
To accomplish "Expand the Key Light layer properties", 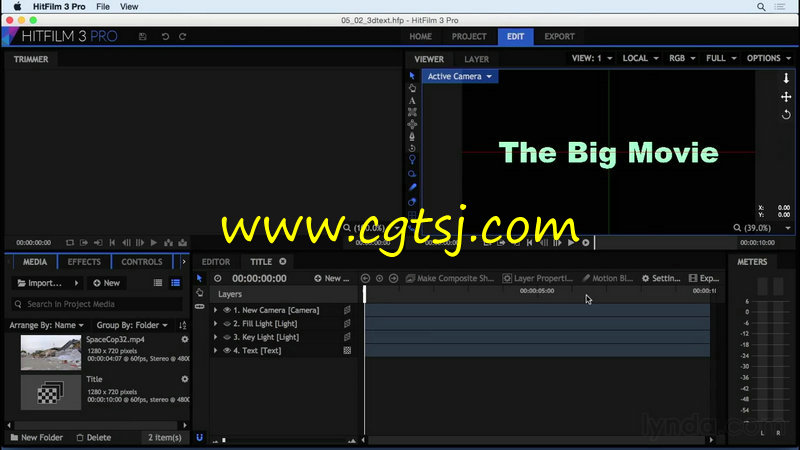I will pyautogui.click(x=215, y=337).
